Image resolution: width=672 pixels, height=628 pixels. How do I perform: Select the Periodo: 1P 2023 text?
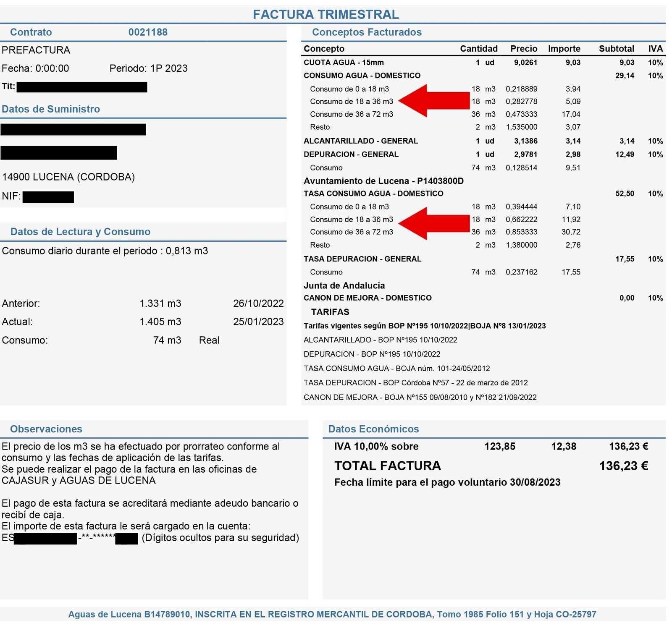point(148,68)
